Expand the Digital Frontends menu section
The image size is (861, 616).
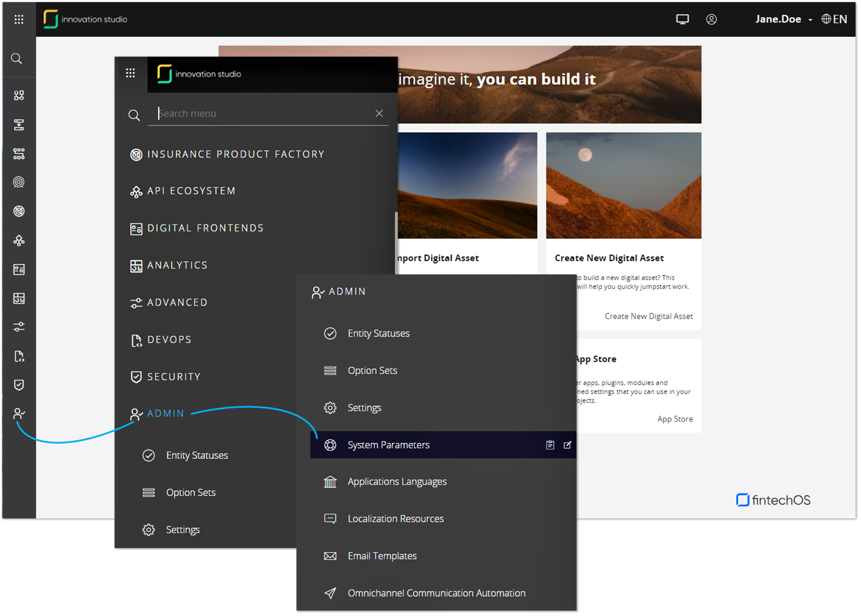205,228
